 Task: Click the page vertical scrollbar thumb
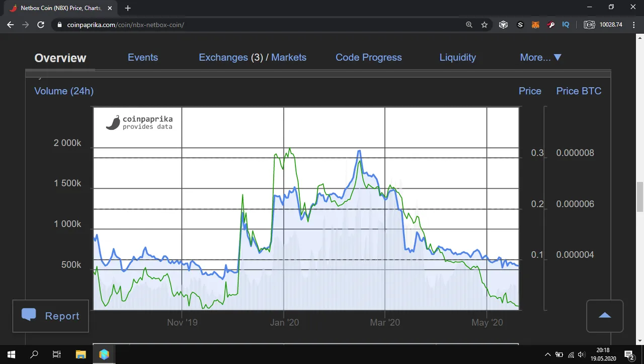(640, 197)
